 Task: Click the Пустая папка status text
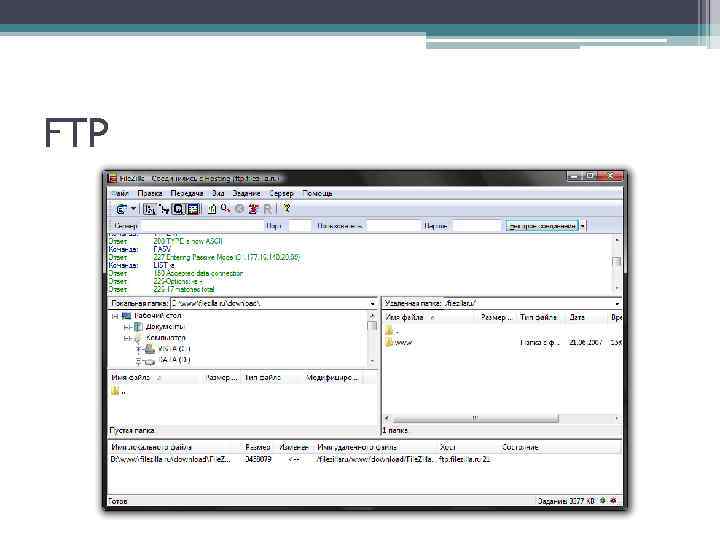pos(132,431)
